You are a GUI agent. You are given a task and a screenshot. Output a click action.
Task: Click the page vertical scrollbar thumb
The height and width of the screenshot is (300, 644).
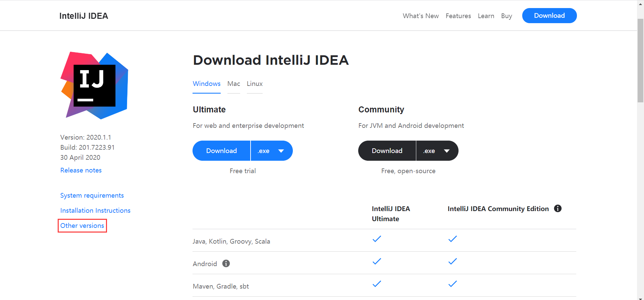point(641,60)
